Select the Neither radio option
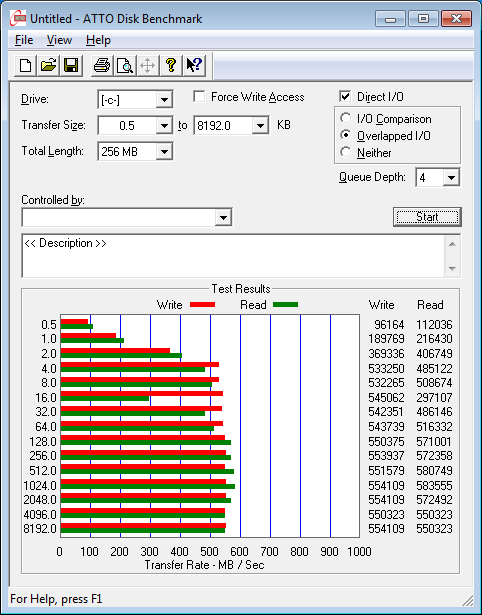The height and width of the screenshot is (615, 482). 346,152
